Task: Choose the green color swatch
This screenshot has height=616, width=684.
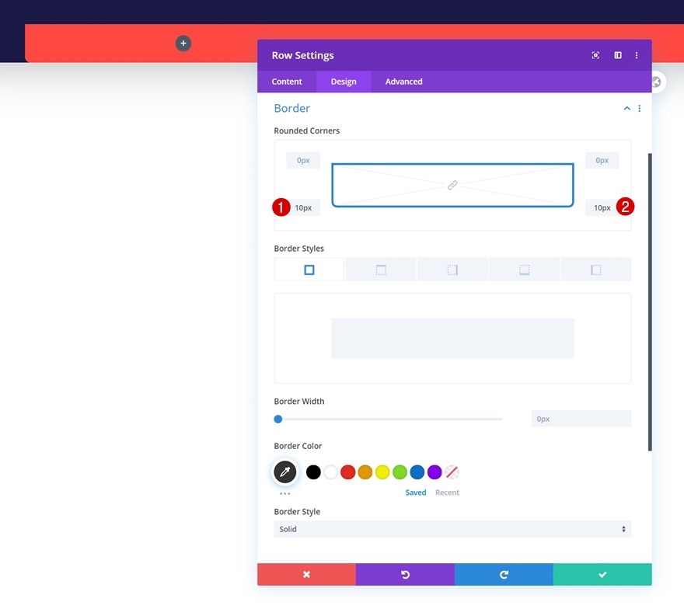Action: click(x=400, y=472)
